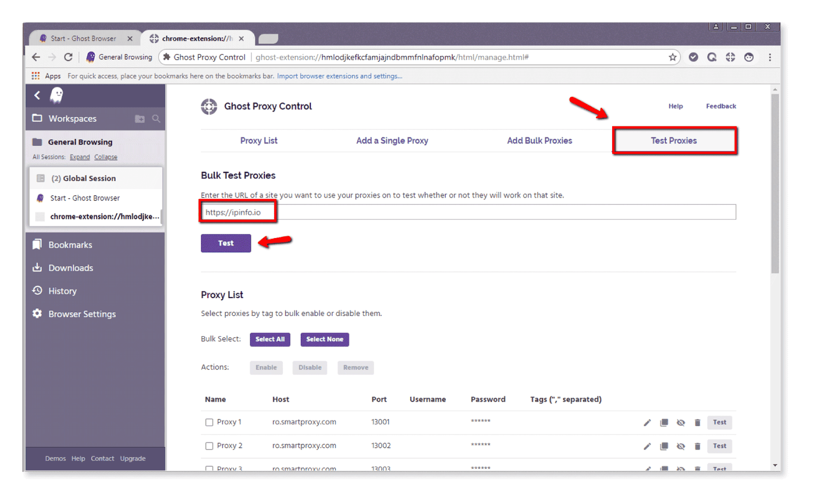Collapse sidebar with left chevron
This screenshot has height=504, width=815.
[x=37, y=95]
